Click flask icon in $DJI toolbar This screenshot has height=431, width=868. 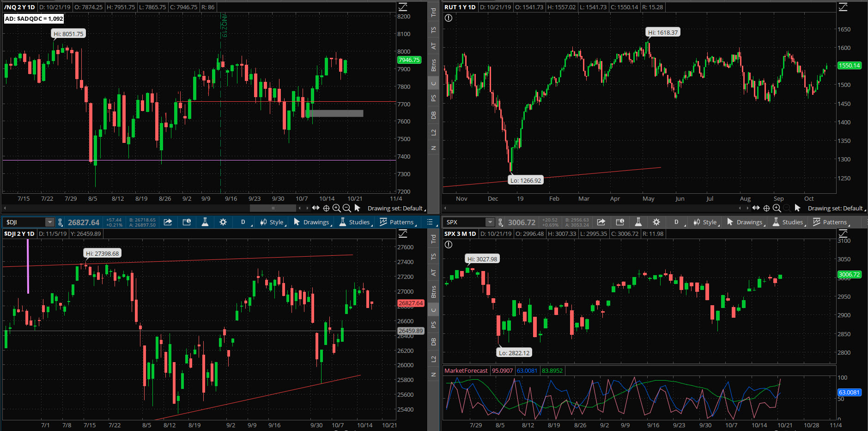tap(205, 222)
